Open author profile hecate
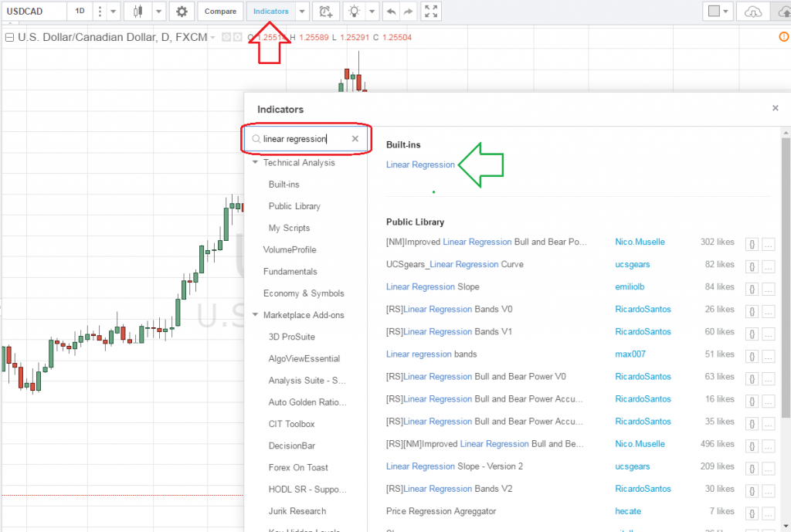 point(628,511)
